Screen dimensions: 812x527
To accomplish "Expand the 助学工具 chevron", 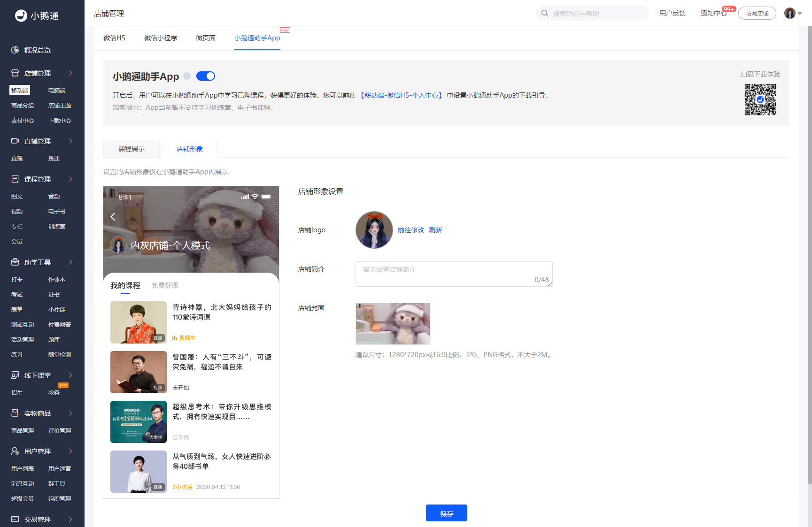I will point(70,262).
